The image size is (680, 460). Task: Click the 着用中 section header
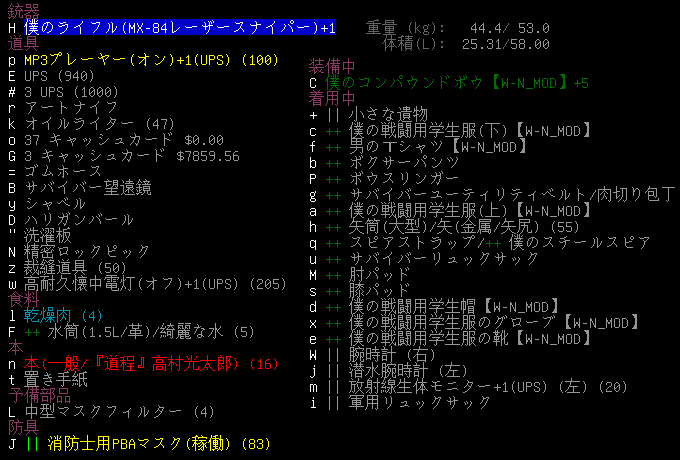(332, 99)
